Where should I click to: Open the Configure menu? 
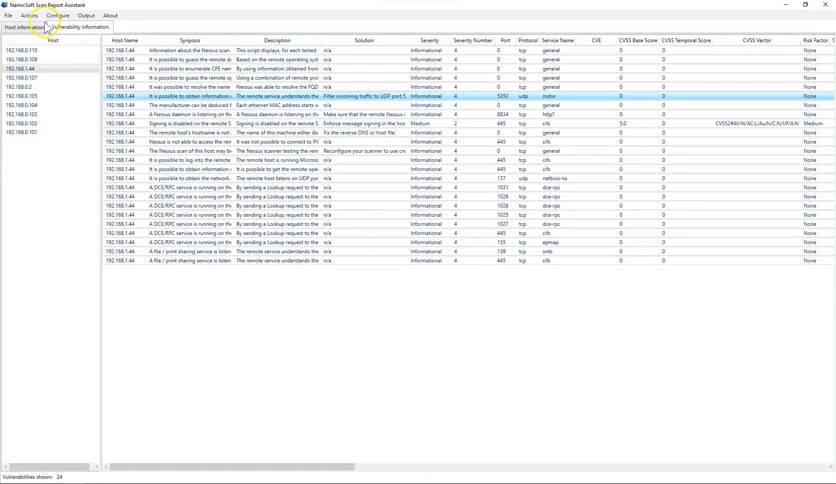click(x=58, y=15)
